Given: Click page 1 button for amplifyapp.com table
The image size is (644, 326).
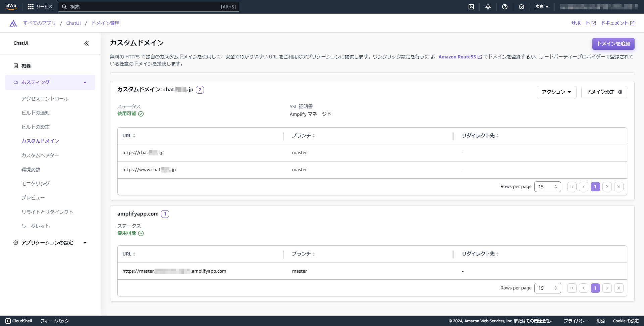Looking at the screenshot, I should tap(595, 288).
